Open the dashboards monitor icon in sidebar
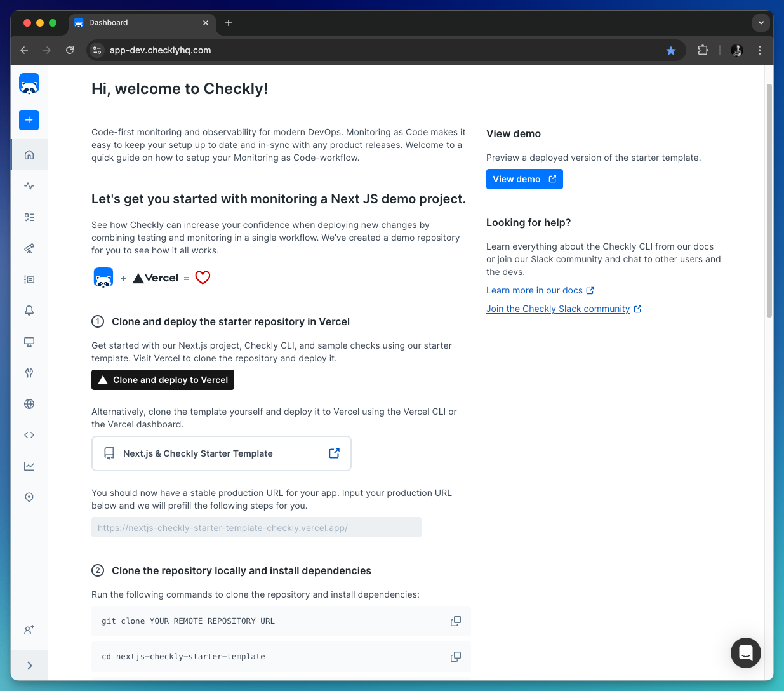 (x=29, y=342)
